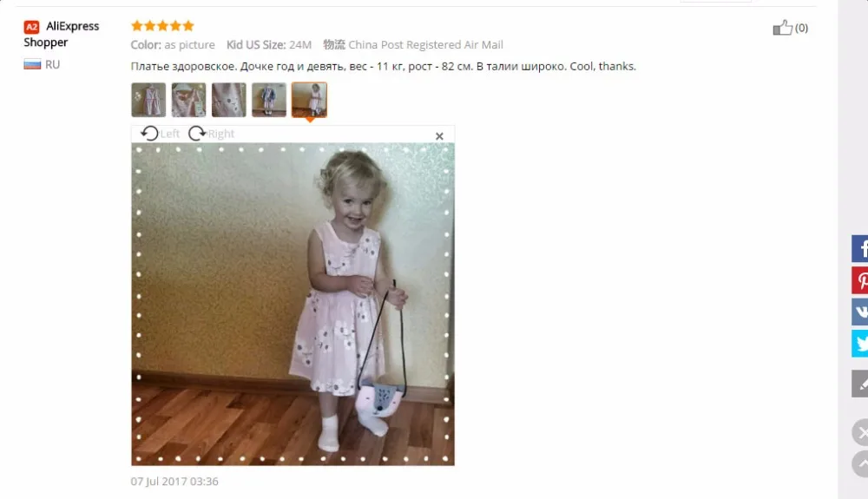Open the second review photo thumbnail
This screenshot has width=868, height=499.
(188, 100)
